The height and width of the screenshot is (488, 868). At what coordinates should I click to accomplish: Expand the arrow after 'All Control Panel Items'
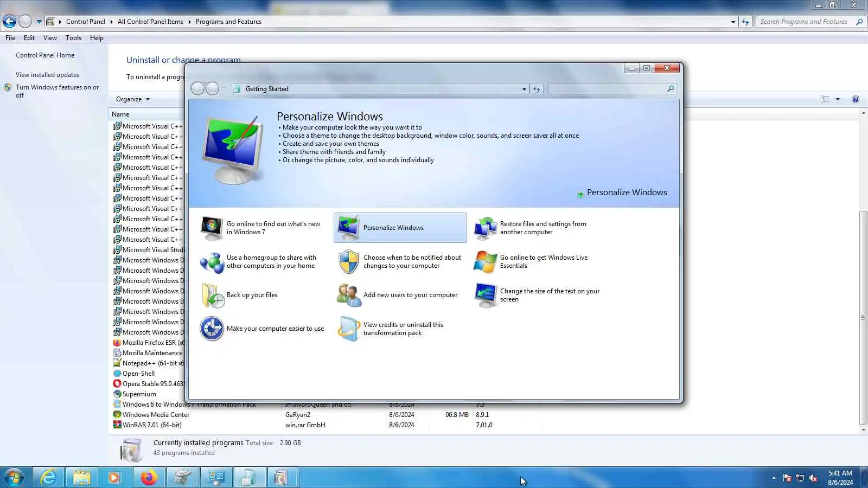(x=190, y=22)
